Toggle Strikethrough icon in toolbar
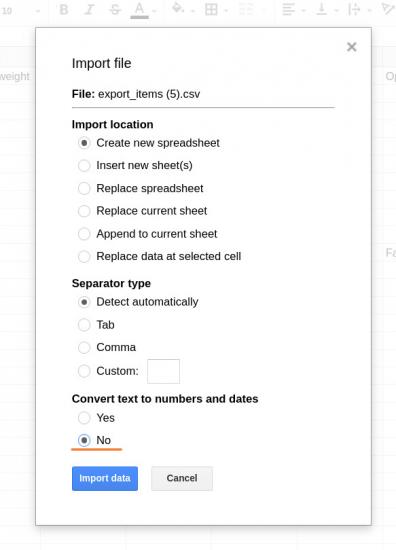The image size is (396, 550). pos(115,10)
